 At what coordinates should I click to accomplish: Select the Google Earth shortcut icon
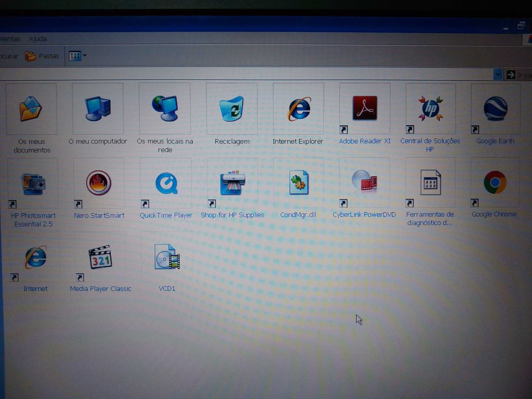[496, 109]
